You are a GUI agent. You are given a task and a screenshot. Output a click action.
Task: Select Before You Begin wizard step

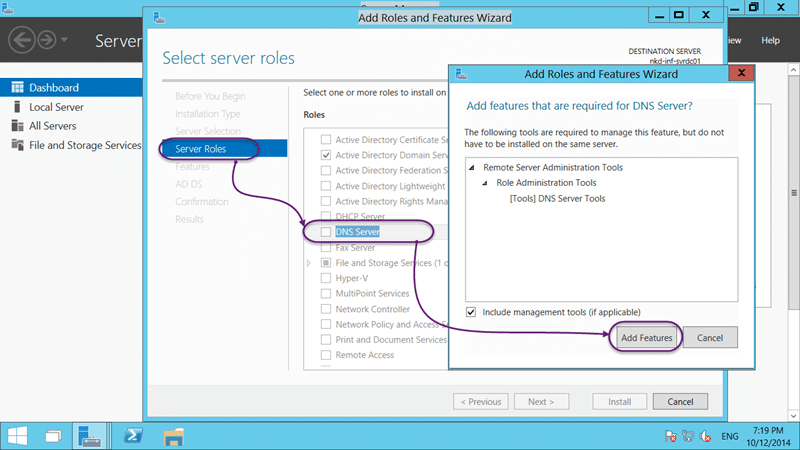(210, 96)
